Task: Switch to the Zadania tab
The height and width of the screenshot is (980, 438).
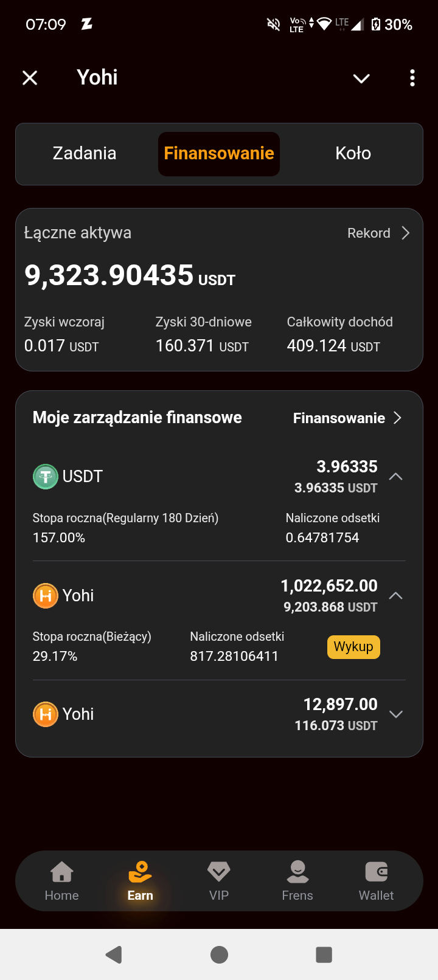Action: (85, 153)
